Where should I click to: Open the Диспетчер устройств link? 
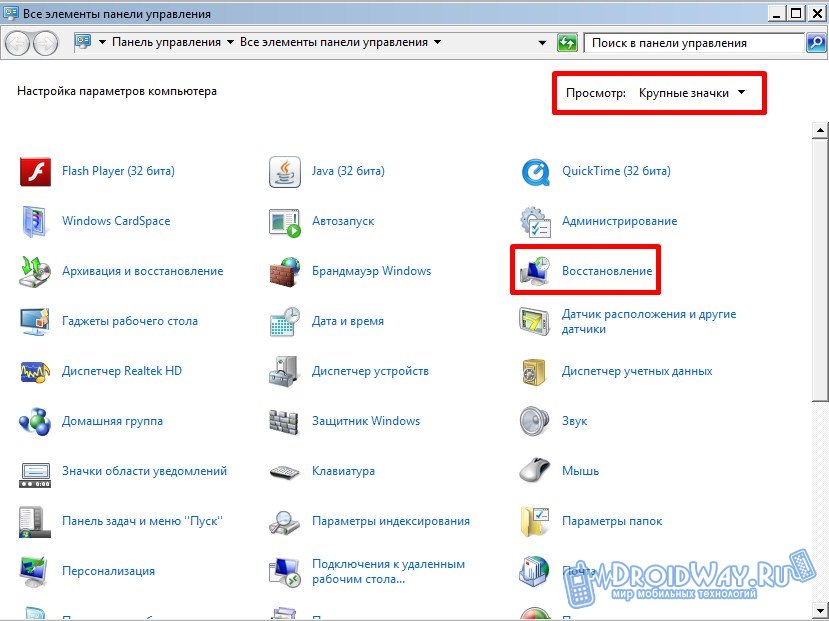(x=370, y=371)
